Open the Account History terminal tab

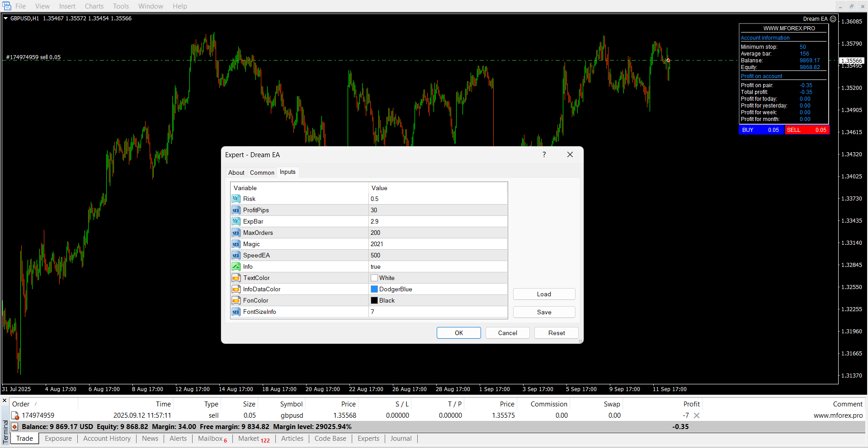pos(107,439)
